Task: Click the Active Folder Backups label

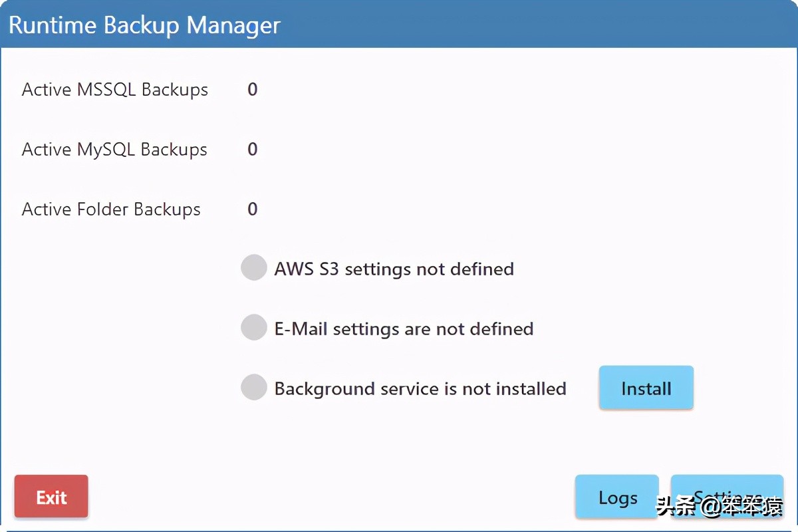Action: click(x=111, y=209)
